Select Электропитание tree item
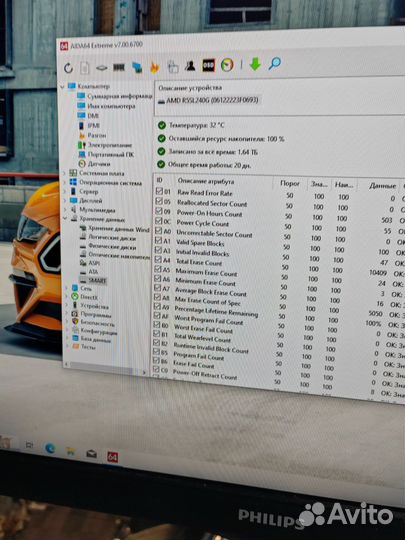The width and height of the screenshot is (405, 540). click(110, 145)
